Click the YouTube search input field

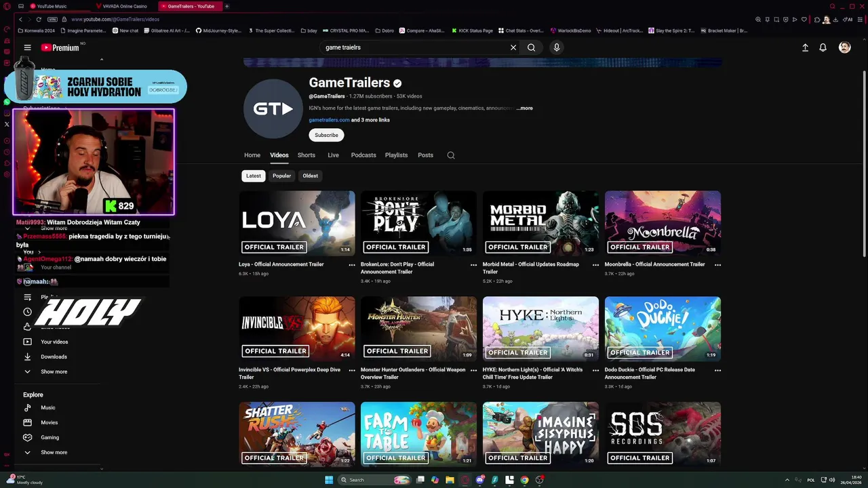(414, 47)
